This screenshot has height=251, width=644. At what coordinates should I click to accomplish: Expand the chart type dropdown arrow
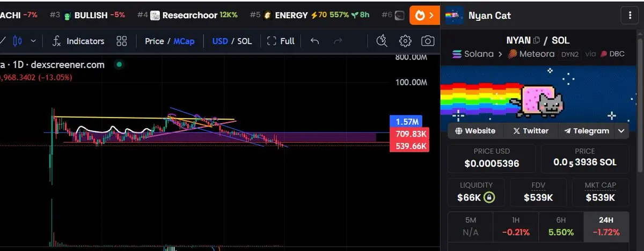(x=33, y=41)
